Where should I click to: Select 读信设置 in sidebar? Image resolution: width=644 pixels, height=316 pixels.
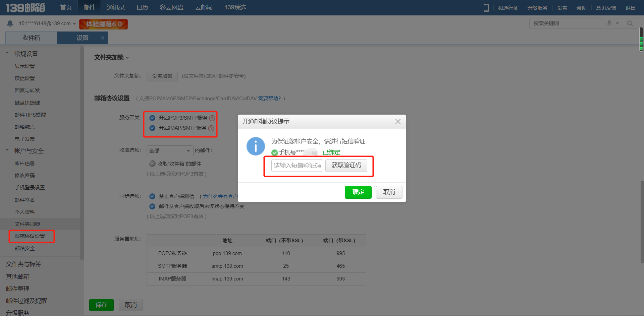pyautogui.click(x=25, y=78)
